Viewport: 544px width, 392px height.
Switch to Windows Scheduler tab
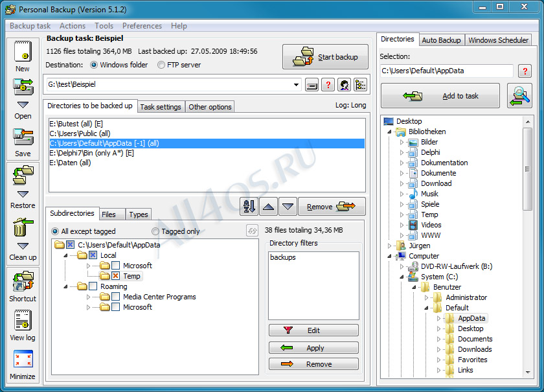pyautogui.click(x=498, y=40)
